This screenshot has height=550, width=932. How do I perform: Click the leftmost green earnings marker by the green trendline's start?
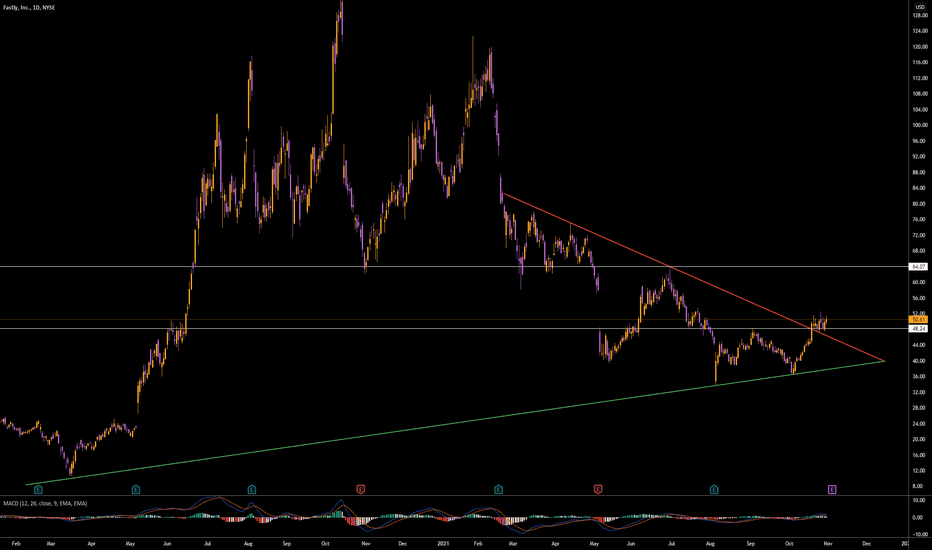pos(39,489)
